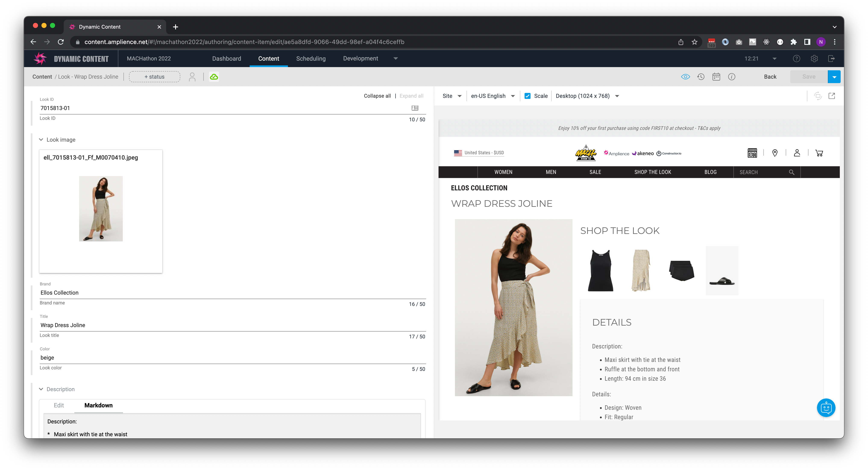Switch to the Markdown tab in Description
Viewport: 868px width, 470px height.
click(98, 405)
